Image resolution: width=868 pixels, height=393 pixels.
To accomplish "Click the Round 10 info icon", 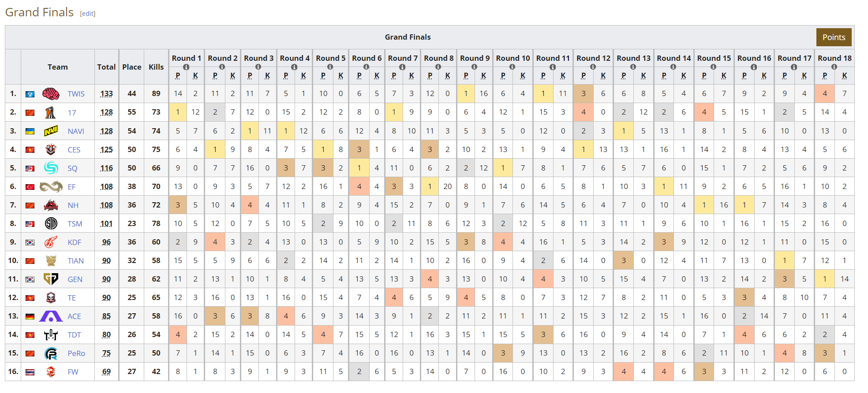I will [x=512, y=67].
